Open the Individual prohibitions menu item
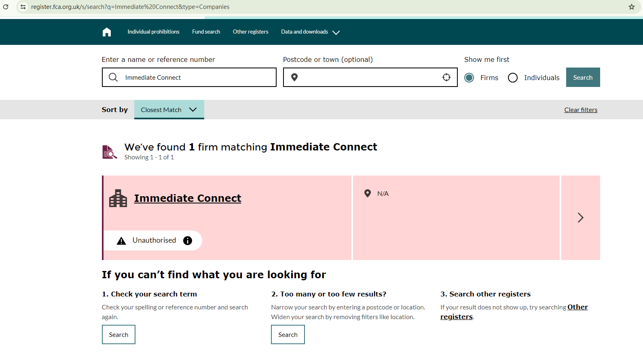Image resolution: width=643 pixels, height=364 pixels. [x=153, y=32]
